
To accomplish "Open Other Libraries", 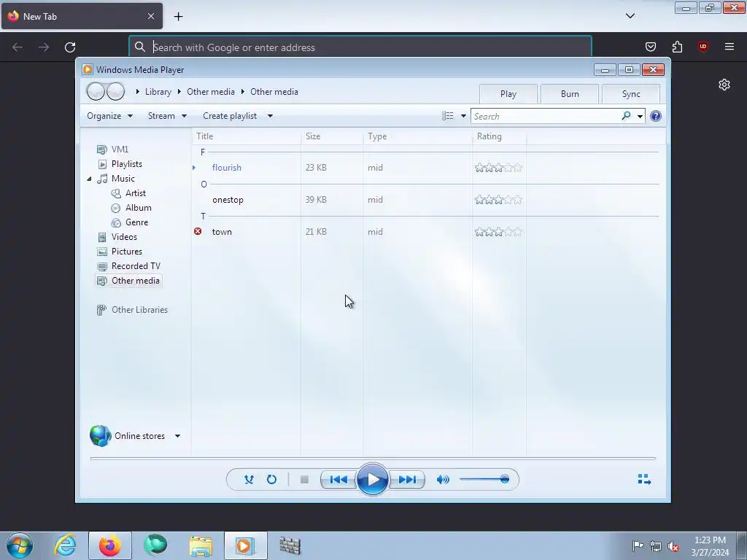I will 139,310.
